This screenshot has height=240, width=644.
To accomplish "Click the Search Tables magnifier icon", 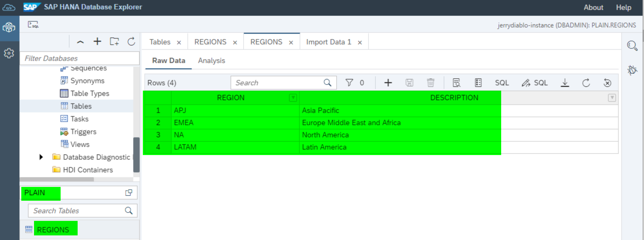I will [x=129, y=211].
